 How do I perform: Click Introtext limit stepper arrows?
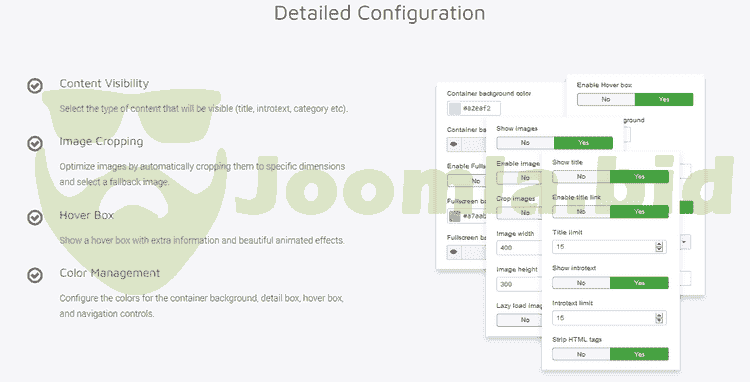(659, 318)
